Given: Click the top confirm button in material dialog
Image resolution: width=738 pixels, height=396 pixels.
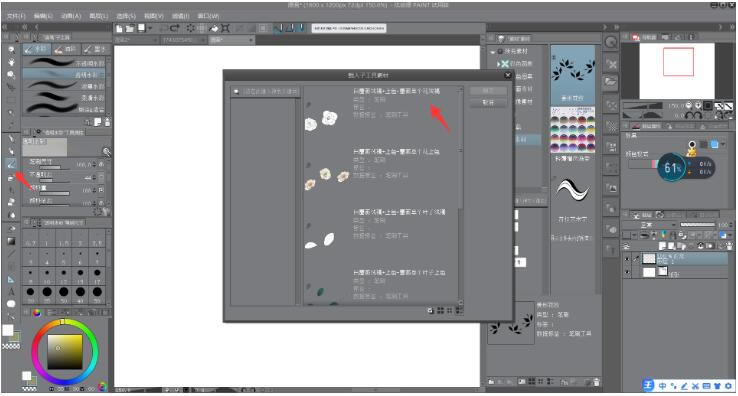Looking at the screenshot, I should (x=488, y=91).
